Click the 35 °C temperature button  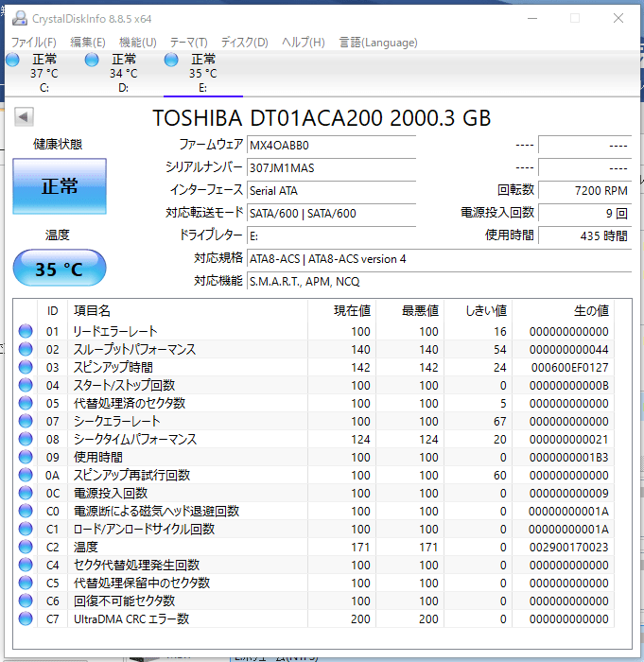click(x=60, y=268)
